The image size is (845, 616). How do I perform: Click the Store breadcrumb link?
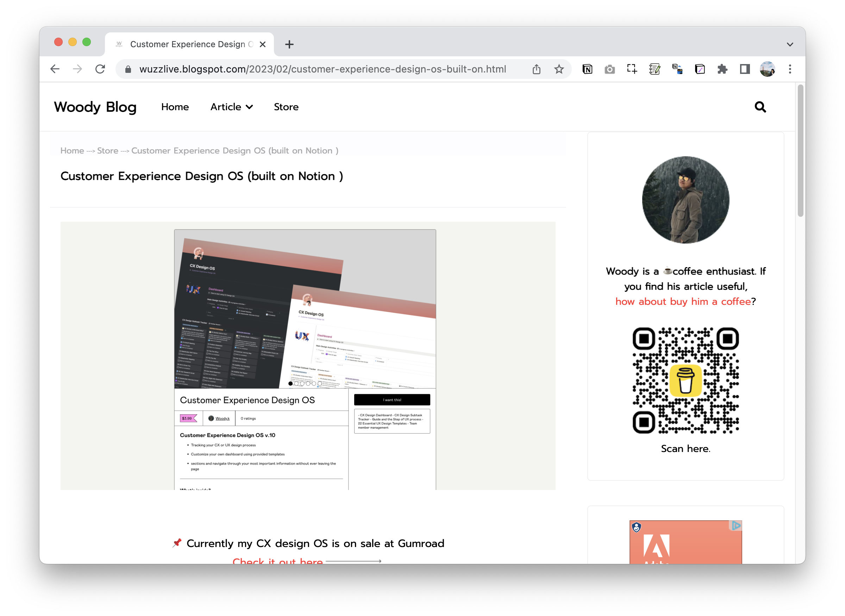point(107,151)
